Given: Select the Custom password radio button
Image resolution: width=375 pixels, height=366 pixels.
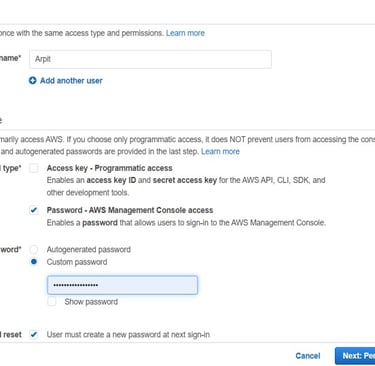Looking at the screenshot, I should (x=34, y=262).
